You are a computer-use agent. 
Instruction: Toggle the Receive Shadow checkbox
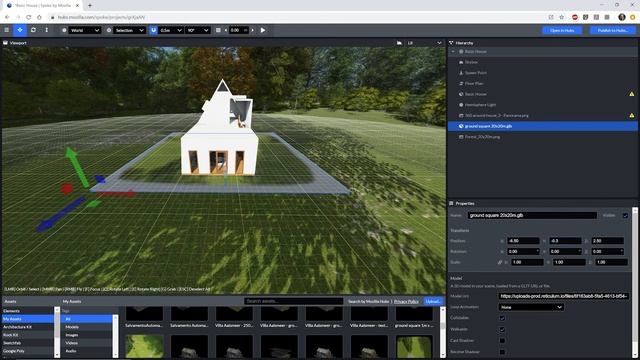pos(502,352)
